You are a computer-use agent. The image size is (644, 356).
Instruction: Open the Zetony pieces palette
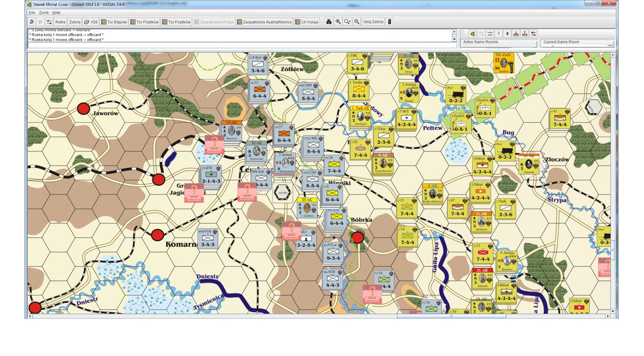tap(75, 22)
